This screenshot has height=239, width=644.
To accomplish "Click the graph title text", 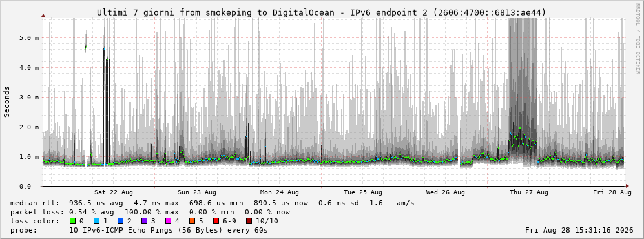I will 322,13.
